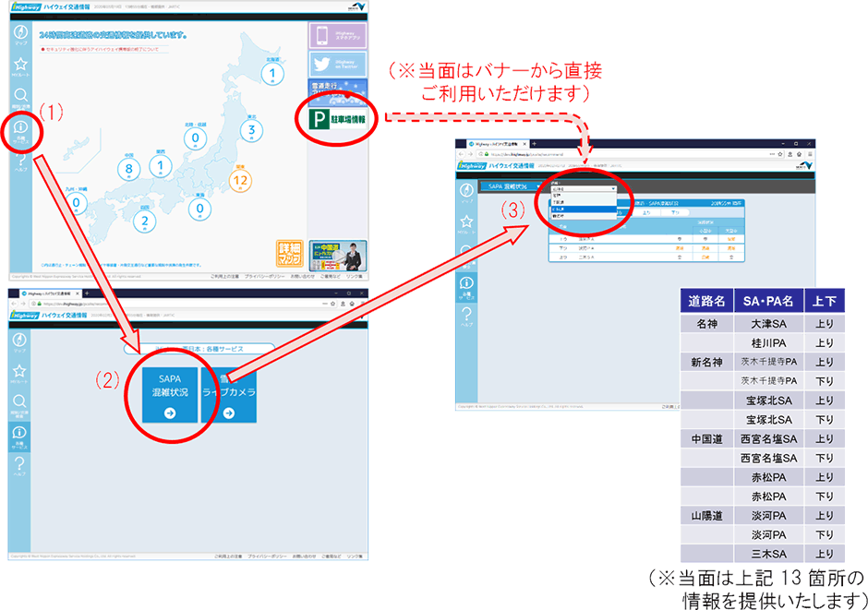Open browser hamburger menu in SAPA window
868x610 pixels.
click(x=809, y=154)
